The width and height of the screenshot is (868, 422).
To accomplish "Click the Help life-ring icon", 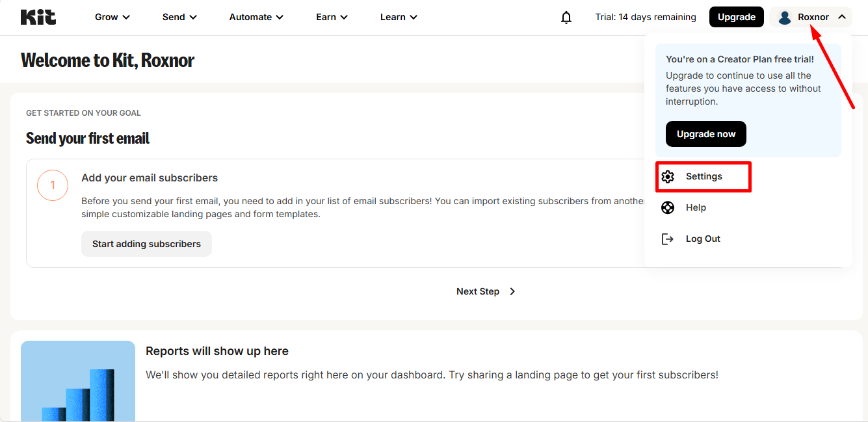I will click(x=668, y=207).
